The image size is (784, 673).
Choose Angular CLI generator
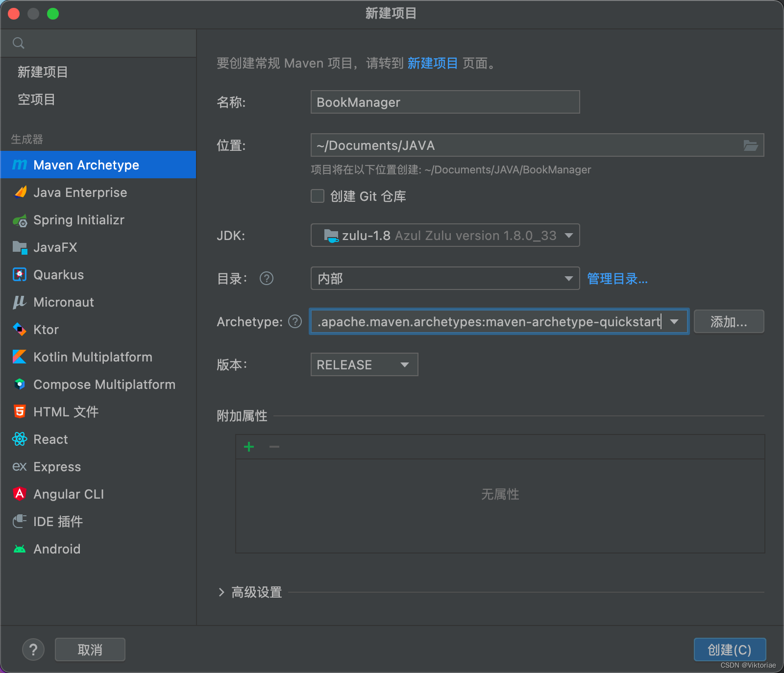(x=98, y=494)
